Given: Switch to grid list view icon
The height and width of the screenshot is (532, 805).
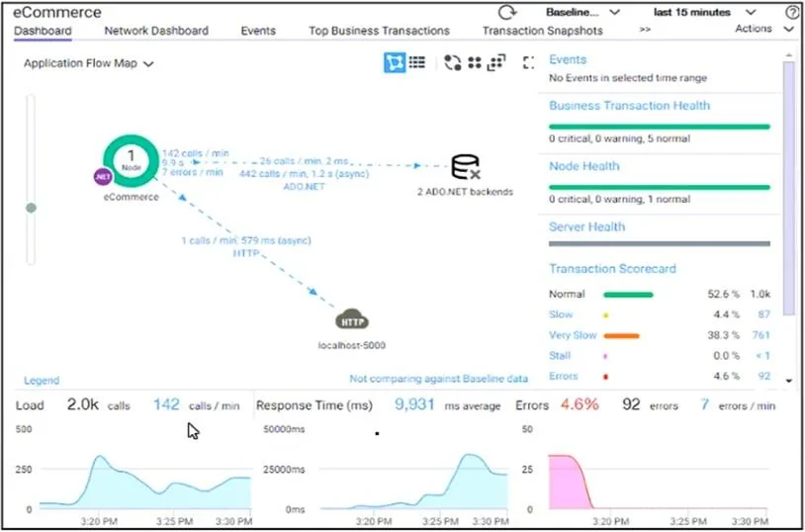Looking at the screenshot, I should (417, 62).
